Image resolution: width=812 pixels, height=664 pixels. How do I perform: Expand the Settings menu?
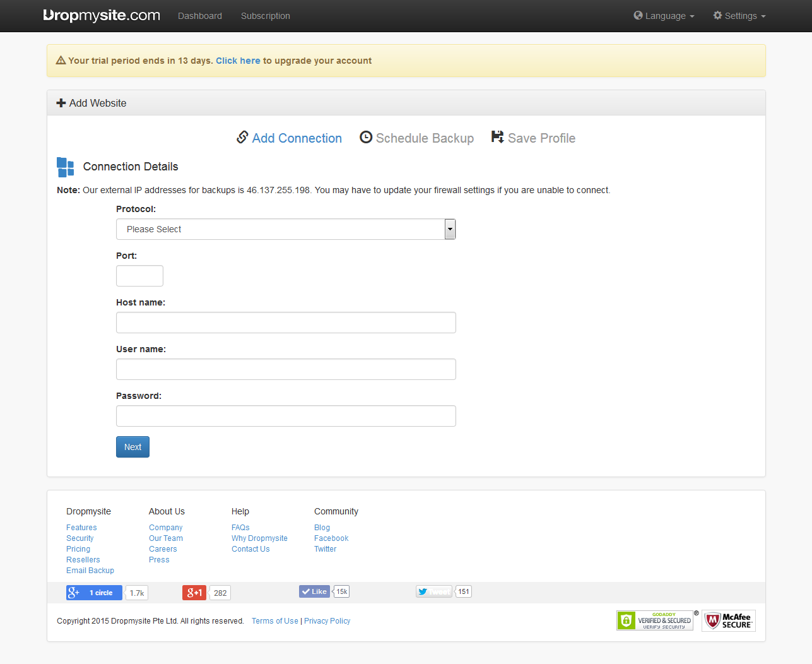(x=739, y=16)
